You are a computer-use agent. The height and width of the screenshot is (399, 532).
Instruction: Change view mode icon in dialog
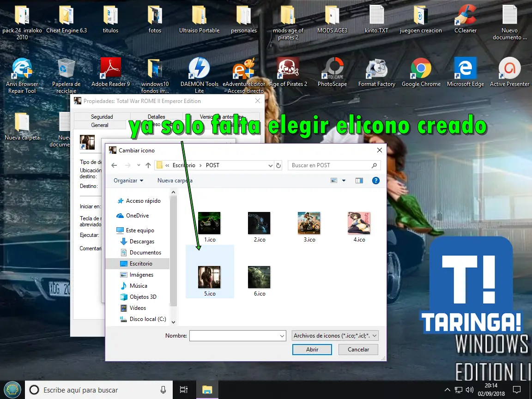(x=334, y=181)
